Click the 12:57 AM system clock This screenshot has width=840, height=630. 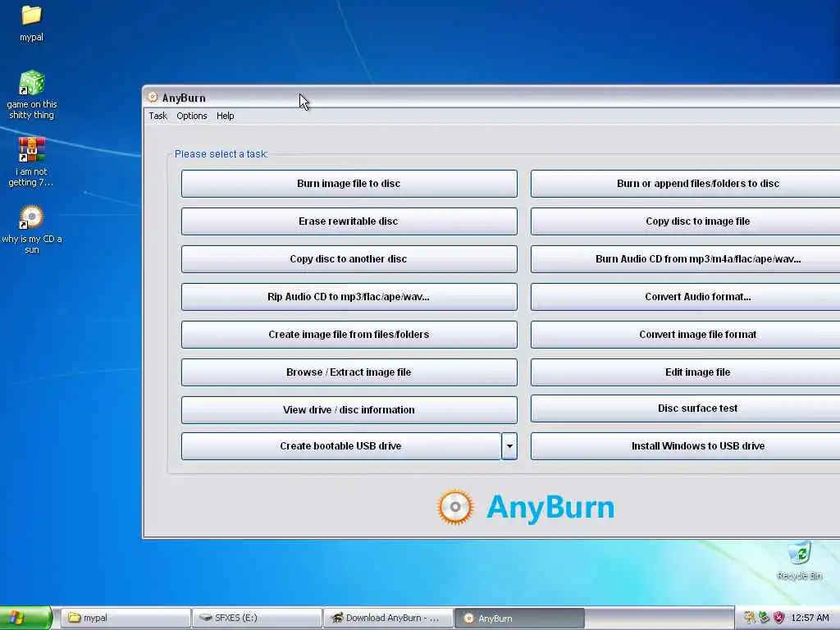(x=810, y=618)
